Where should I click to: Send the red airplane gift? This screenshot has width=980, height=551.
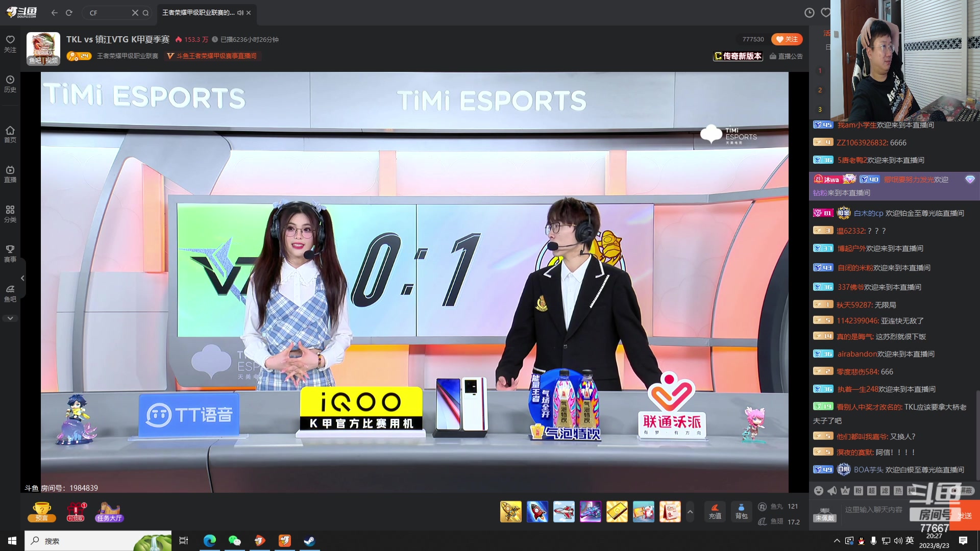point(564,512)
